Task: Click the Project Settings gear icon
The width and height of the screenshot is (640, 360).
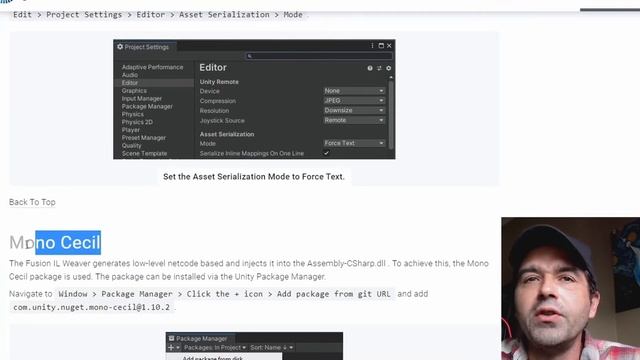Action: tap(120, 47)
